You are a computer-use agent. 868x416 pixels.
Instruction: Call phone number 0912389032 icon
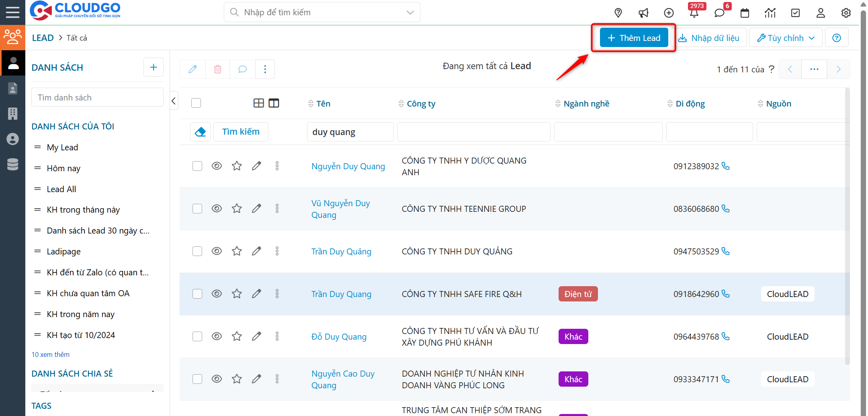pos(726,166)
